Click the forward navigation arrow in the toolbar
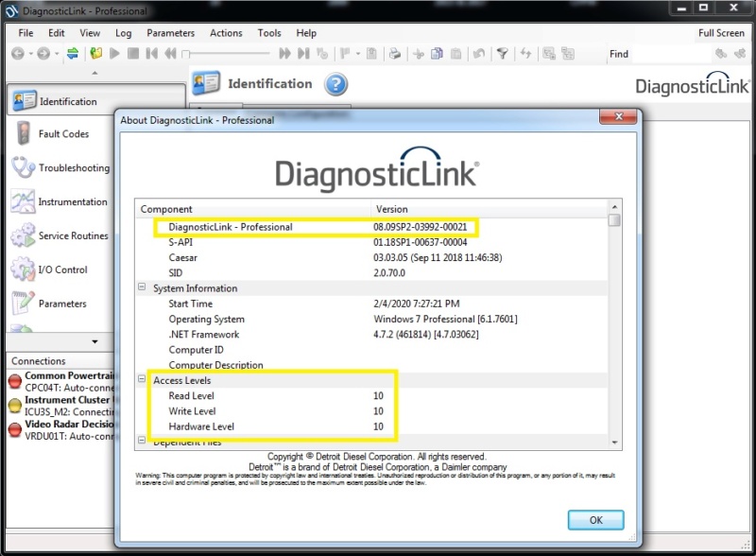 click(x=43, y=54)
